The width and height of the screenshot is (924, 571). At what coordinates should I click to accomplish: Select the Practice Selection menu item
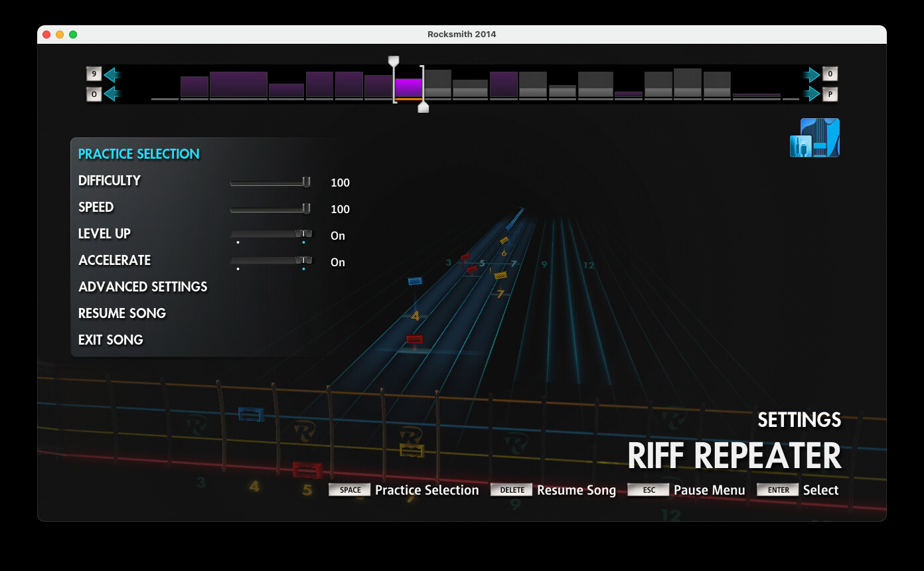pyautogui.click(x=139, y=154)
